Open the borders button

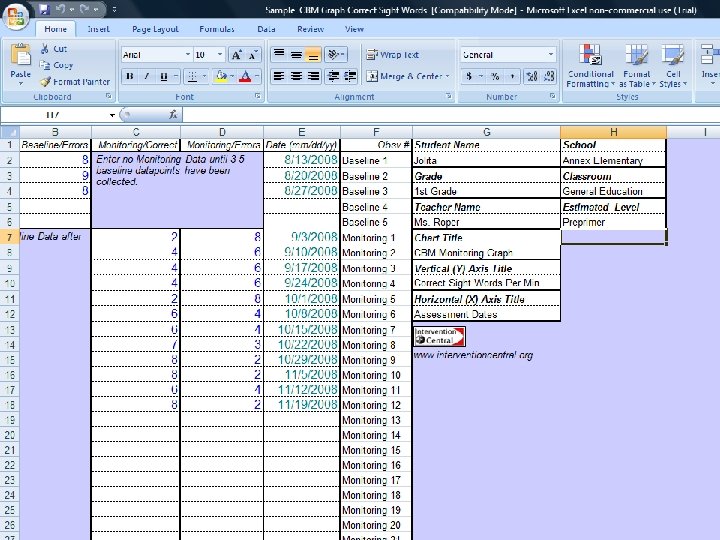pos(192,77)
